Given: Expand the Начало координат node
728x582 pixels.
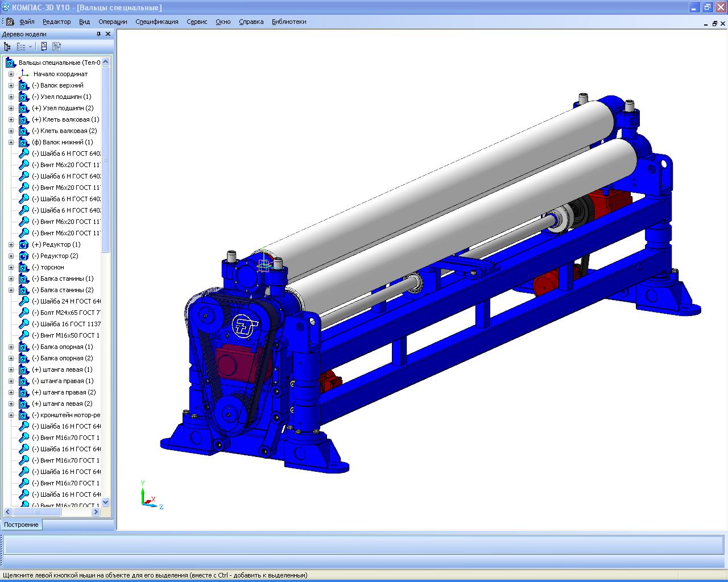Looking at the screenshot, I should click(x=11, y=74).
